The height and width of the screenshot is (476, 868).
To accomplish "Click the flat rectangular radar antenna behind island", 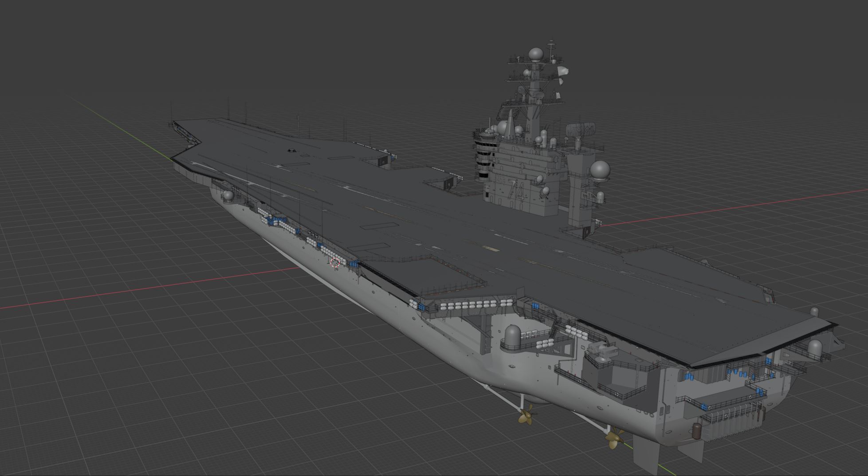I will click(x=580, y=129).
